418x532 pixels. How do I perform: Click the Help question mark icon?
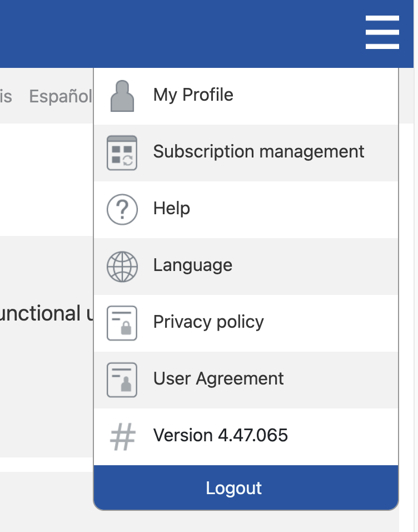pyautogui.click(x=121, y=209)
